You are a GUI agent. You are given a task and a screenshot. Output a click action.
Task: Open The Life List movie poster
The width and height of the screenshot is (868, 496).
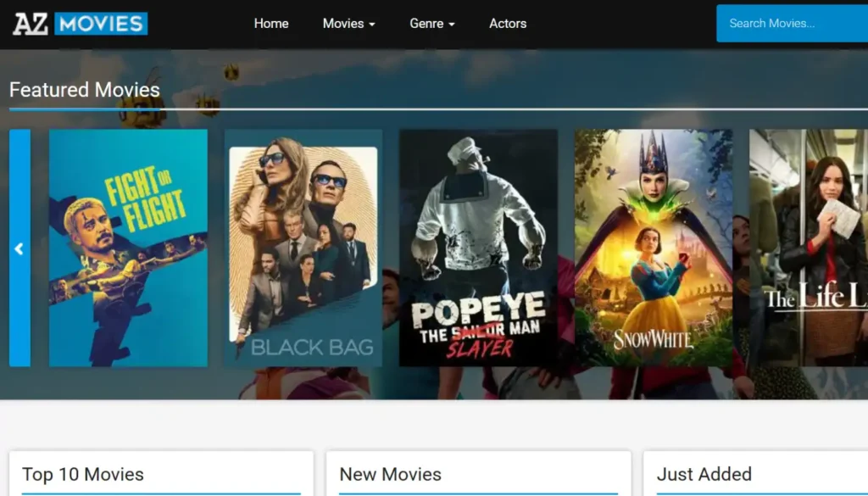tap(809, 248)
